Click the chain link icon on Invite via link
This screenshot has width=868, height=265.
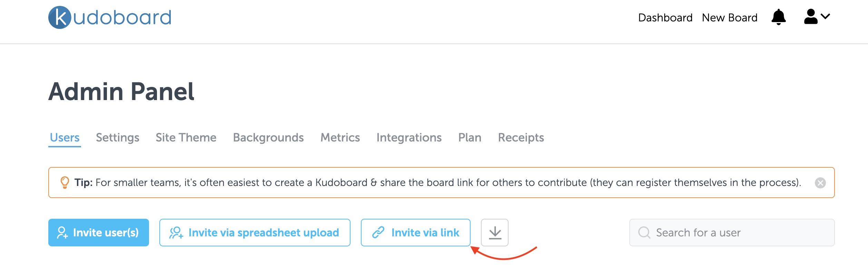(x=378, y=233)
